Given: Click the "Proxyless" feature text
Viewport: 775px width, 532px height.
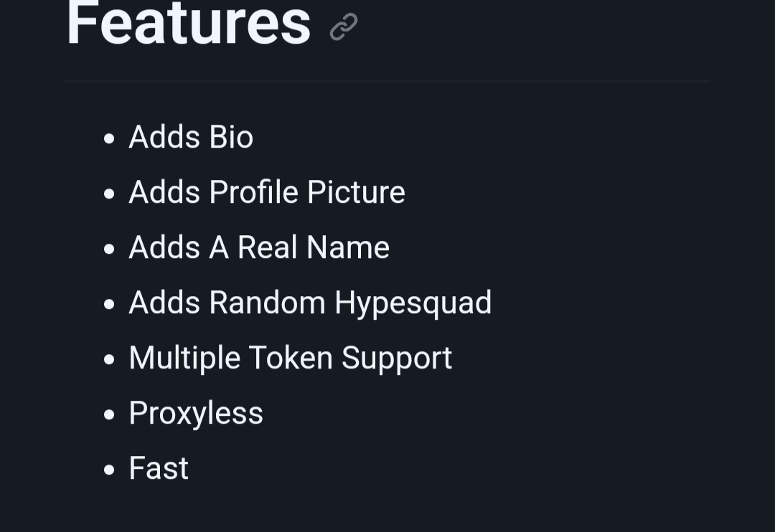Looking at the screenshot, I should pyautogui.click(x=196, y=413).
